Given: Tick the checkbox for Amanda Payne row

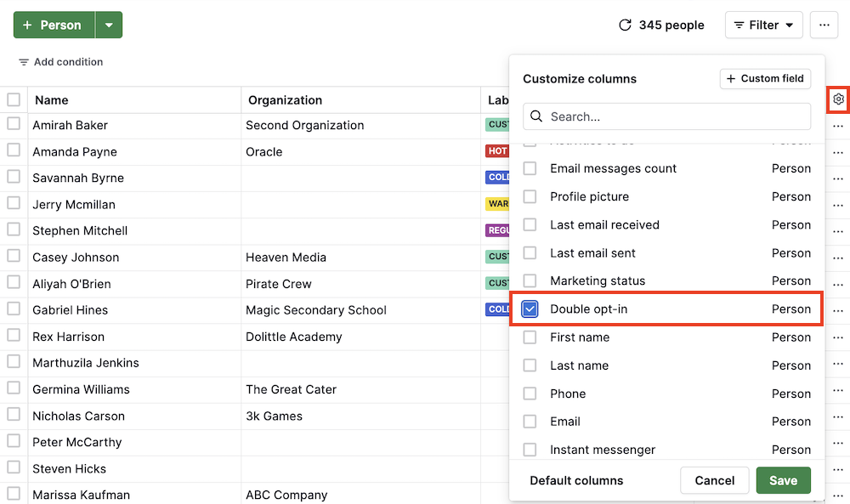Looking at the screenshot, I should pyautogui.click(x=14, y=150).
